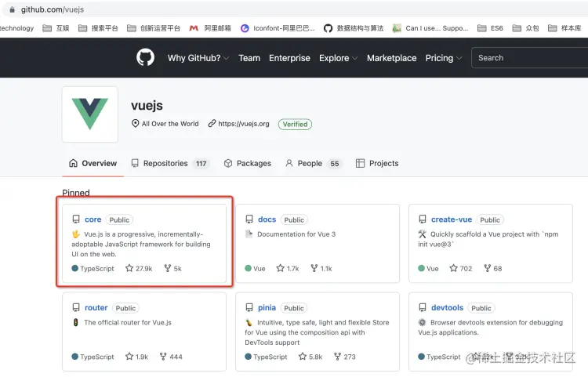Open the 创新运营平台 bookmarks folder
The image size is (588, 377).
click(x=154, y=28)
